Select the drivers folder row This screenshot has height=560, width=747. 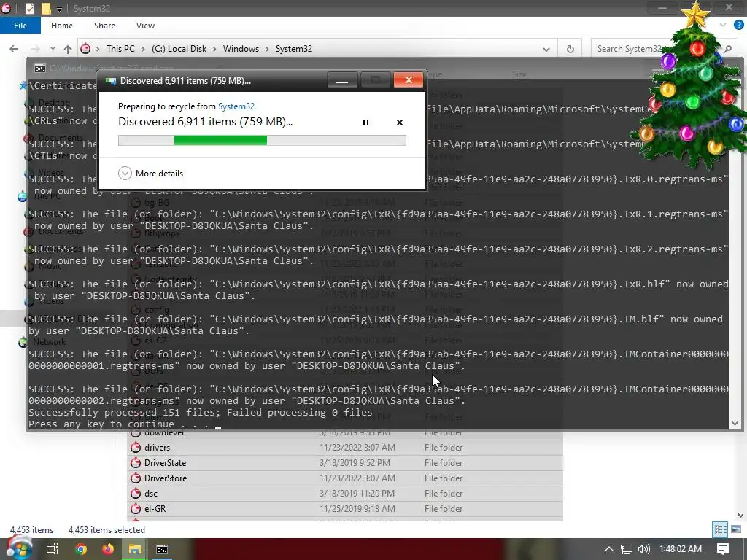345,448
